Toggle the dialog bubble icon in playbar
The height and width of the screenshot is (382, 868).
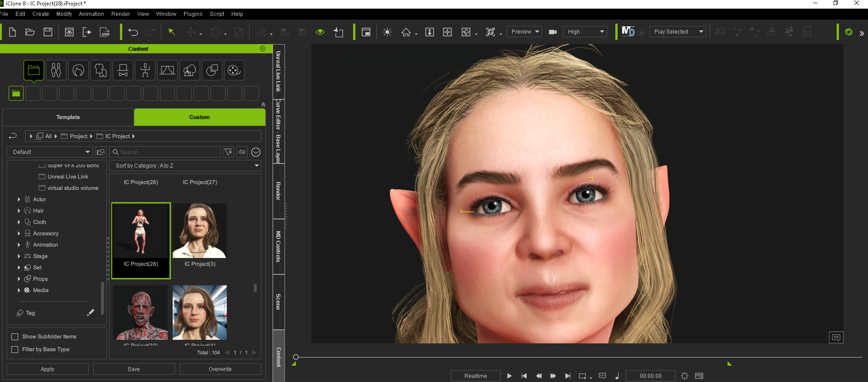[603, 376]
